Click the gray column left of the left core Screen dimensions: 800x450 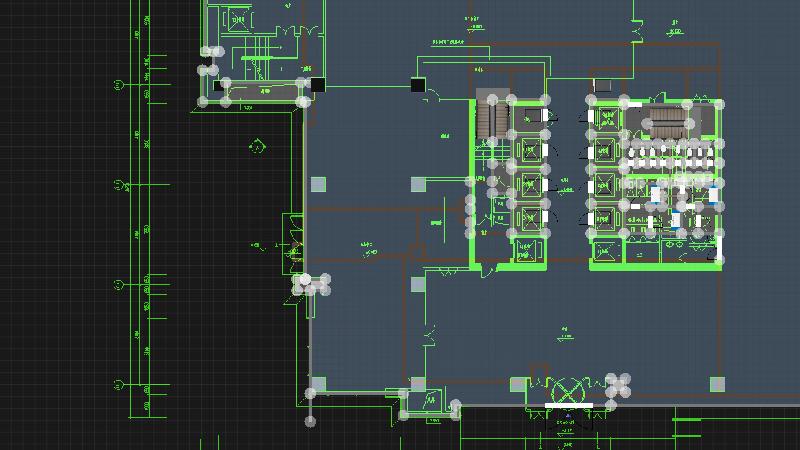418,184
